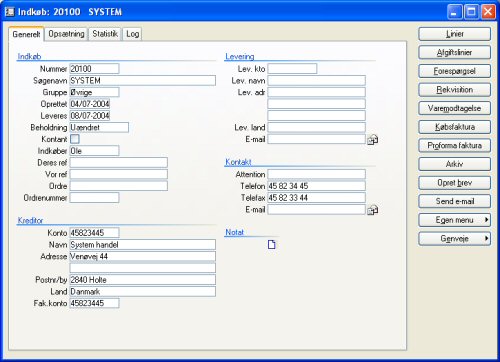Open Afgiftslinier

455,53
